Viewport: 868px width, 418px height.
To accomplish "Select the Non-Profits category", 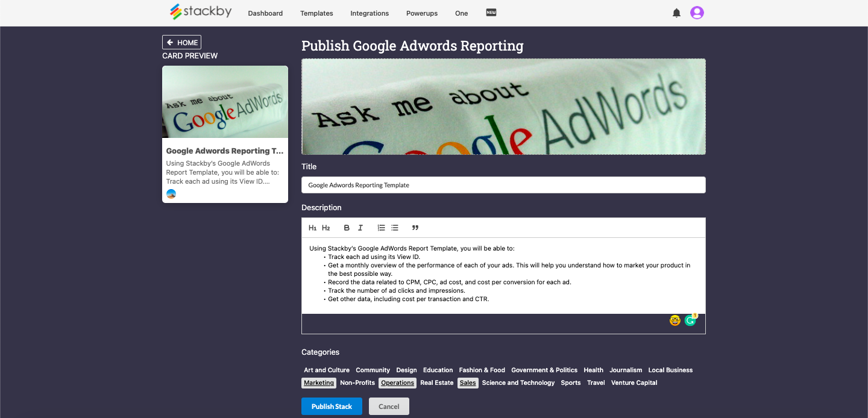I will (x=357, y=383).
